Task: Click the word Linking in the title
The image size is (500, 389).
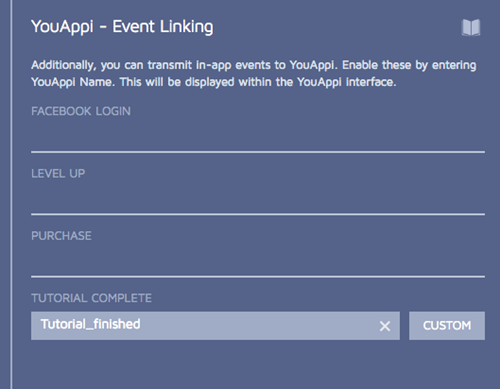Action: pos(186,27)
